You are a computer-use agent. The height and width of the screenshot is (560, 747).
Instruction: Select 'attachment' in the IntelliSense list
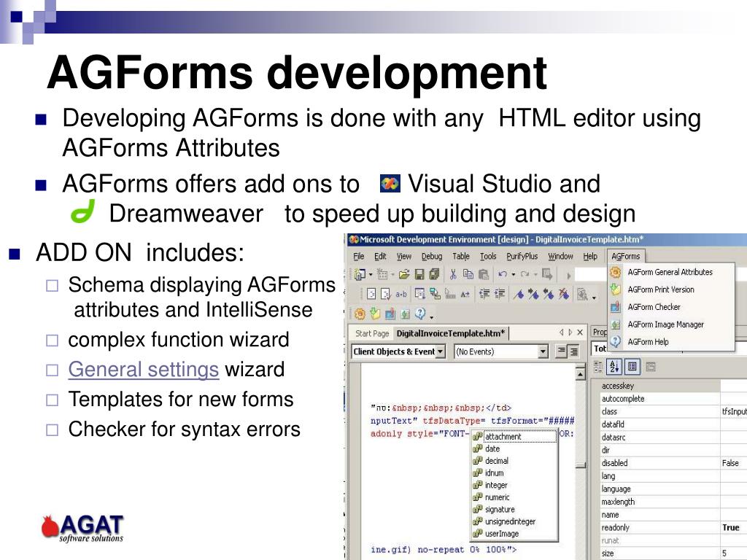(514, 436)
